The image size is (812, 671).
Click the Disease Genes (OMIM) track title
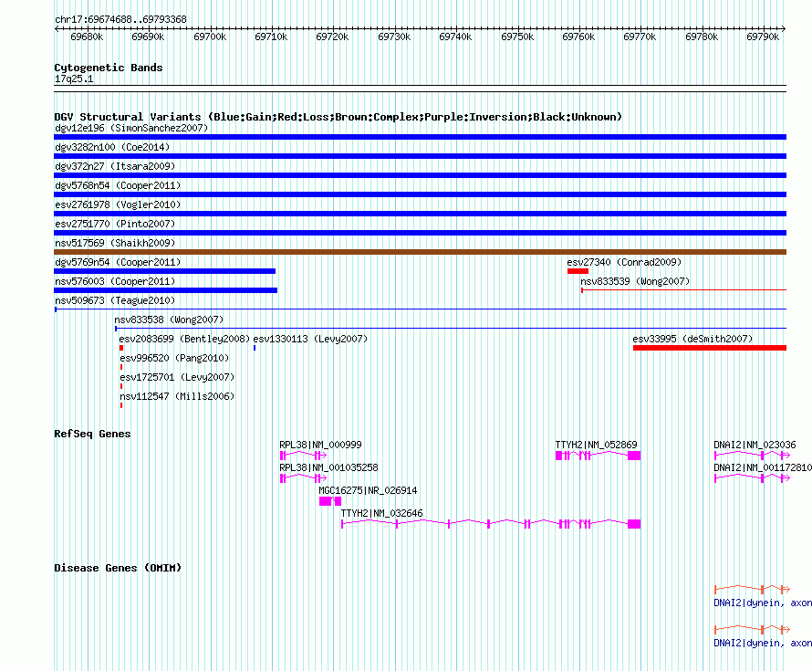[x=118, y=568]
